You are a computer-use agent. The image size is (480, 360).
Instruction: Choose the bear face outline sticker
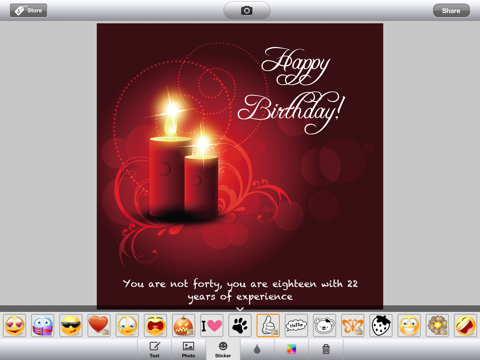[x=324, y=325]
